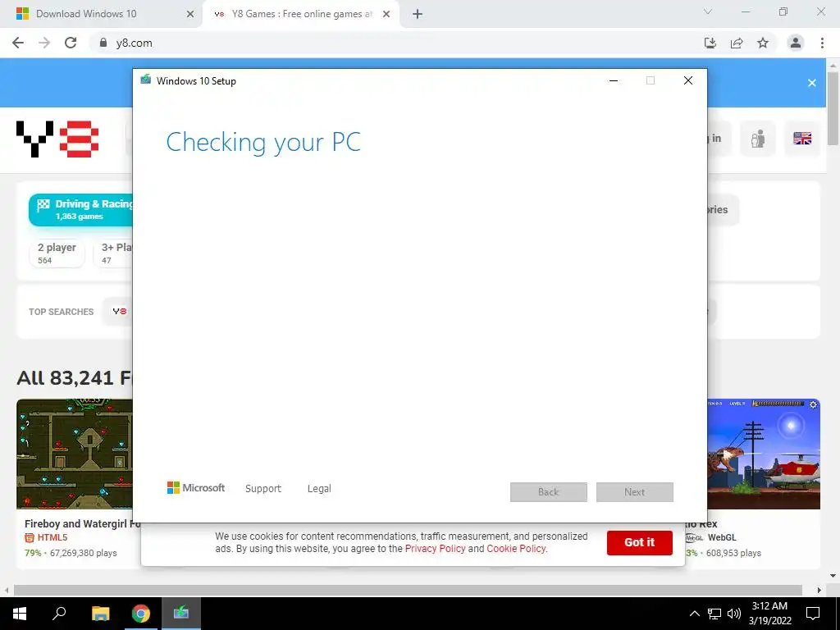Click Legal link in Windows 10 Setup
Screen dimensions: 840x630
click(319, 489)
